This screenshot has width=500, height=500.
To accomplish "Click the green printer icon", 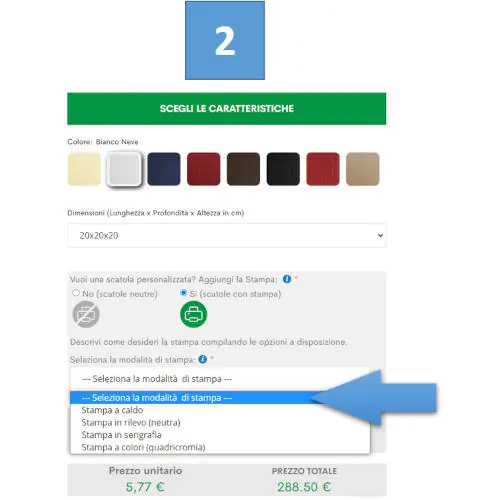I will pos(193,314).
